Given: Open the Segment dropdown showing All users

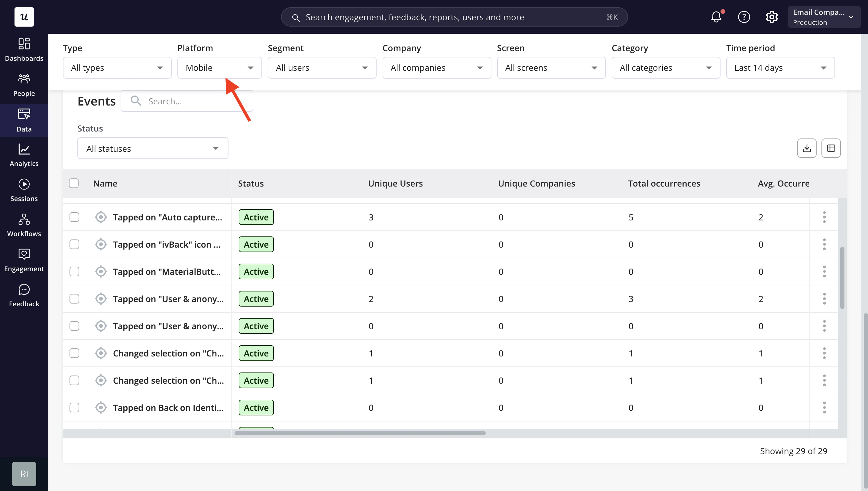Looking at the screenshot, I should (322, 68).
